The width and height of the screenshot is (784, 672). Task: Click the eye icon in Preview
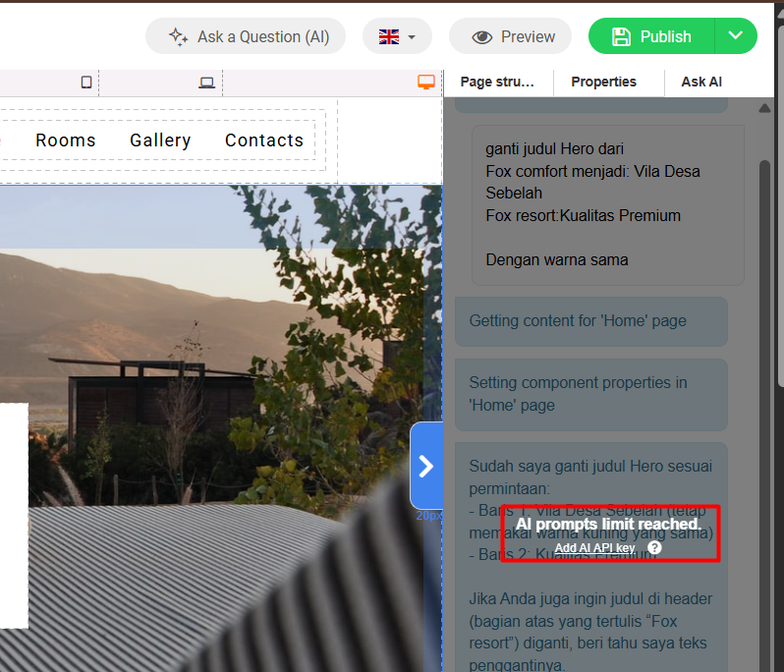coord(481,36)
